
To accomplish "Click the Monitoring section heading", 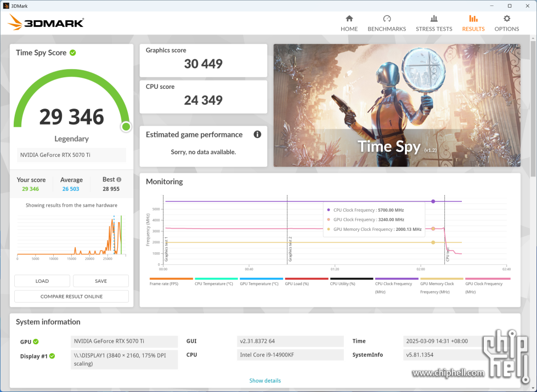I will click(x=165, y=181).
